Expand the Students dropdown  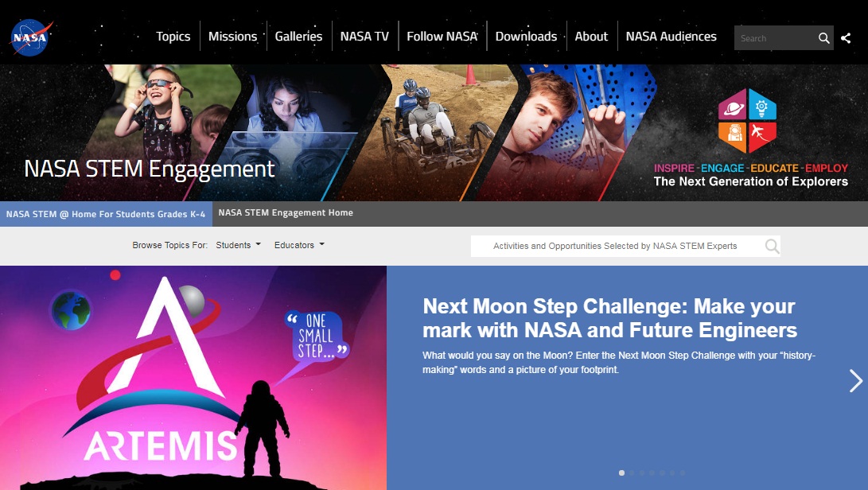[x=238, y=245]
